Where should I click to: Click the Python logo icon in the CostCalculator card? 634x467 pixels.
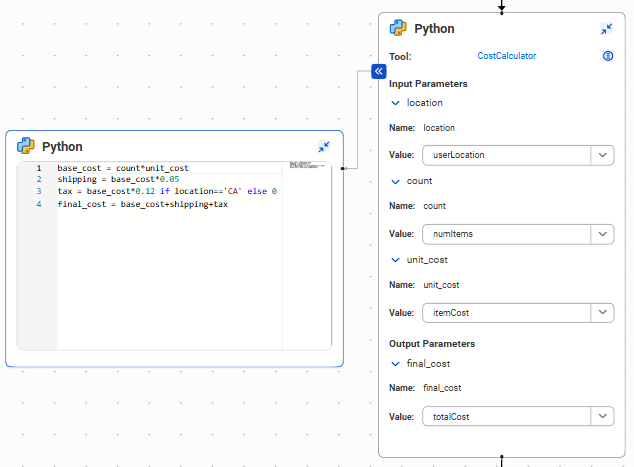click(398, 28)
